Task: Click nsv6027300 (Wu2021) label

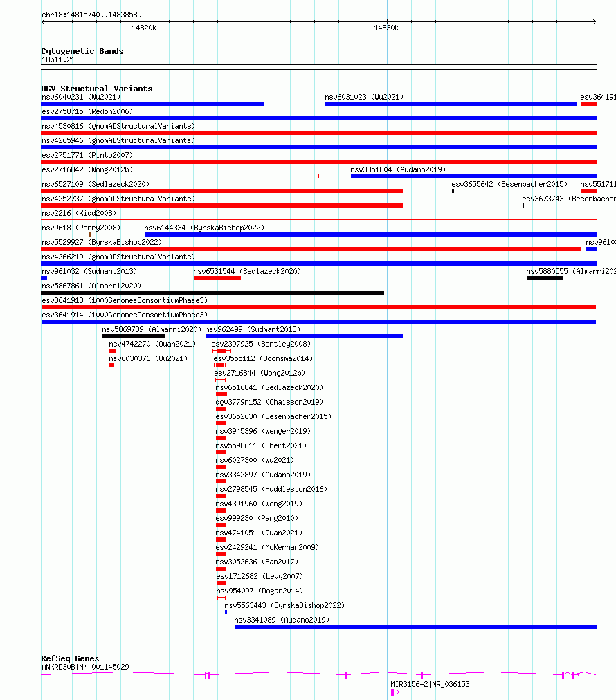Action: point(255,460)
